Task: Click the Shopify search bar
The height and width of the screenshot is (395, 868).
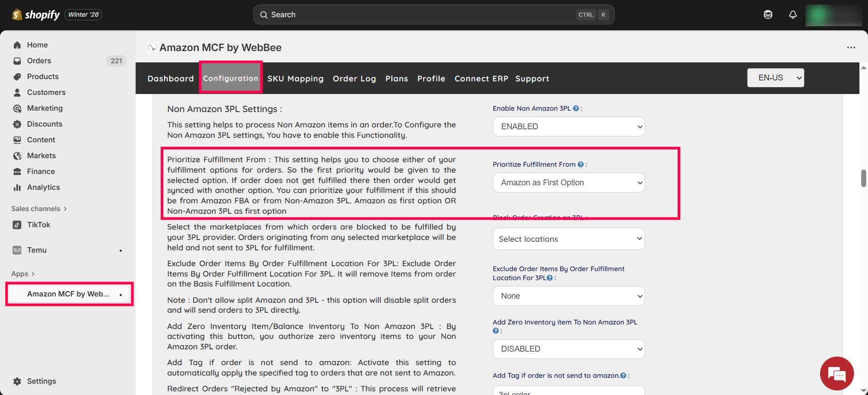Action: click(x=433, y=15)
